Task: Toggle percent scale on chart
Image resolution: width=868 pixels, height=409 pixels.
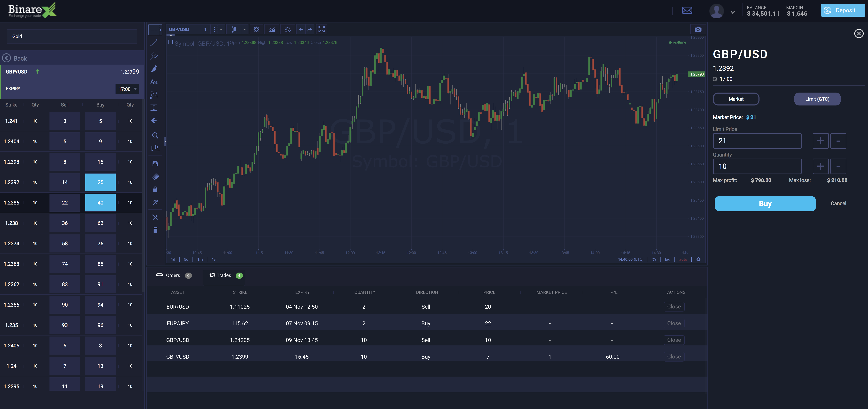Action: click(654, 259)
